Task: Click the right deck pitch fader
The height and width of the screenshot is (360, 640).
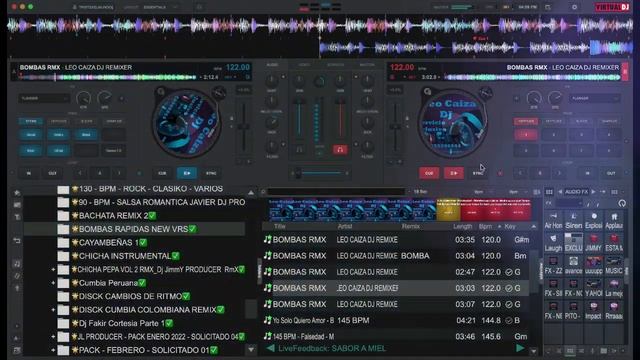Action: [395, 127]
